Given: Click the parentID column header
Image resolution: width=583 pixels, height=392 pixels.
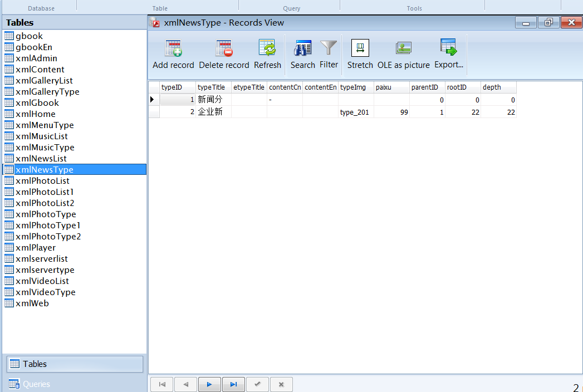Looking at the screenshot, I should coord(428,87).
